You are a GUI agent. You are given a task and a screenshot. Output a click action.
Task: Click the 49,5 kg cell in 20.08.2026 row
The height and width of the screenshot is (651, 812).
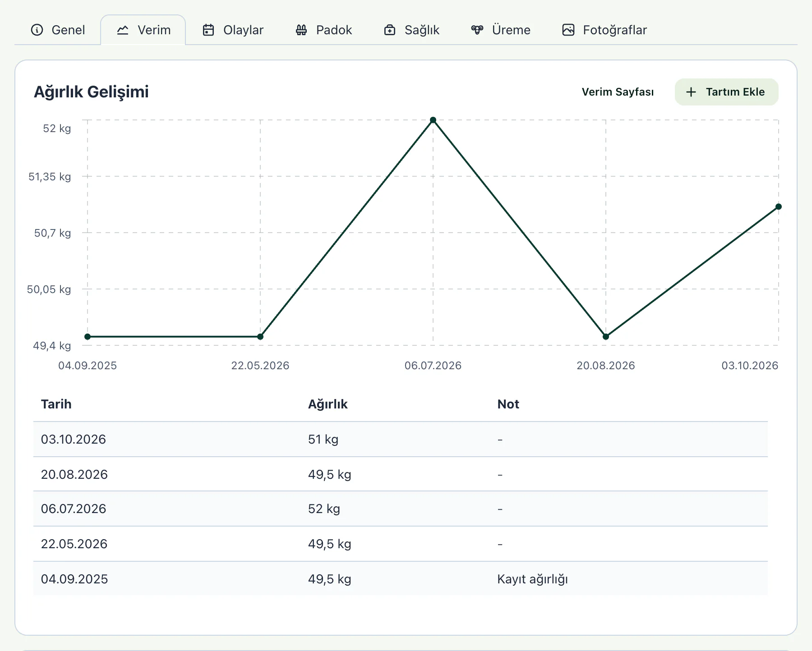pyautogui.click(x=330, y=474)
